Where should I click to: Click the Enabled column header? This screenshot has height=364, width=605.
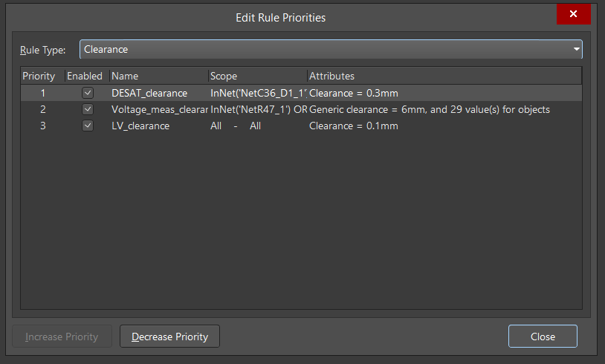pyautogui.click(x=85, y=76)
